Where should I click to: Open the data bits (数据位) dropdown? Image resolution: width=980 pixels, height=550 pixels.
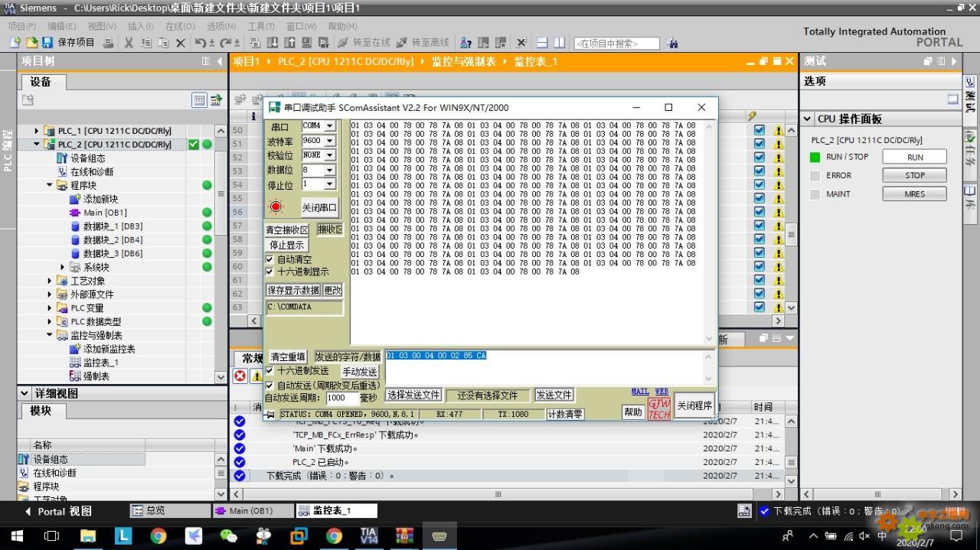pos(329,170)
